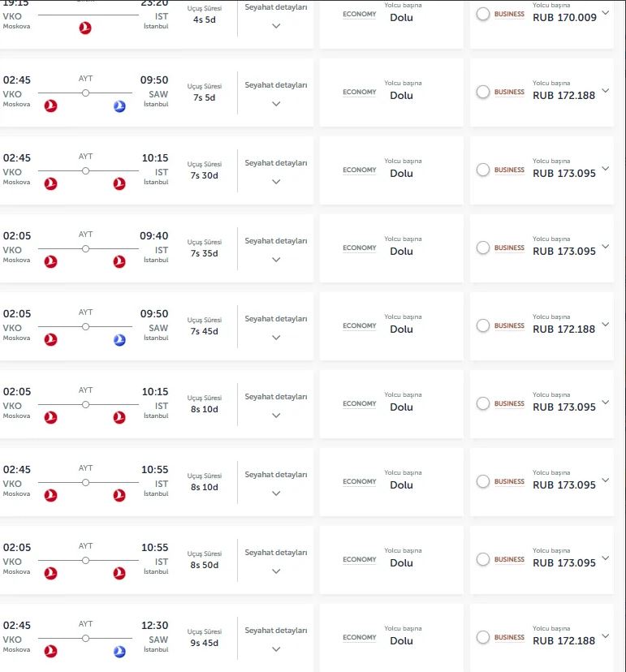Choose Business fare on the 8s 50d flight
This screenshot has width=626, height=672.
[x=483, y=559]
